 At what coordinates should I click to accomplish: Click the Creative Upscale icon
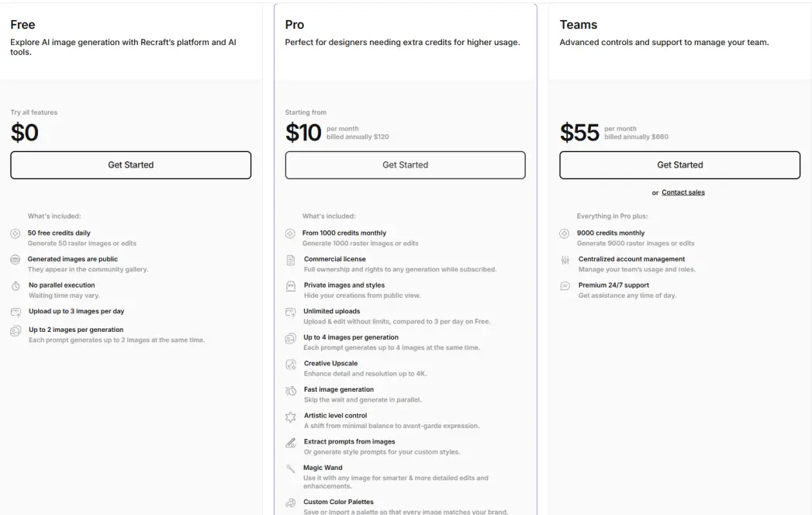click(291, 365)
